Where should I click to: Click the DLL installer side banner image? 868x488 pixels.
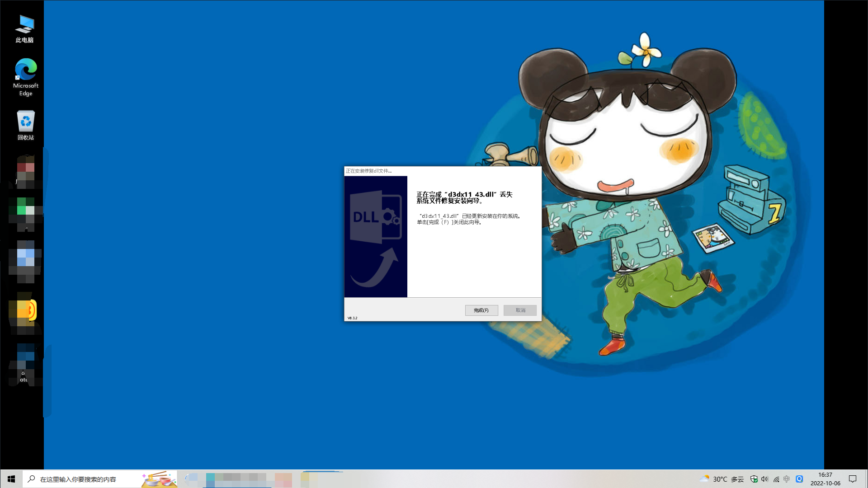376,237
